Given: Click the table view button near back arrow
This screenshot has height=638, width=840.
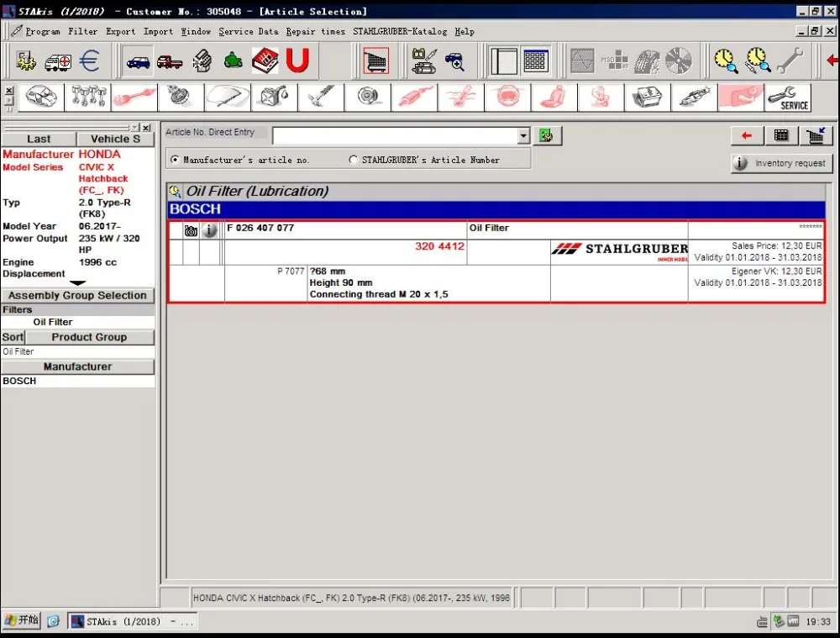Looking at the screenshot, I should (781, 135).
